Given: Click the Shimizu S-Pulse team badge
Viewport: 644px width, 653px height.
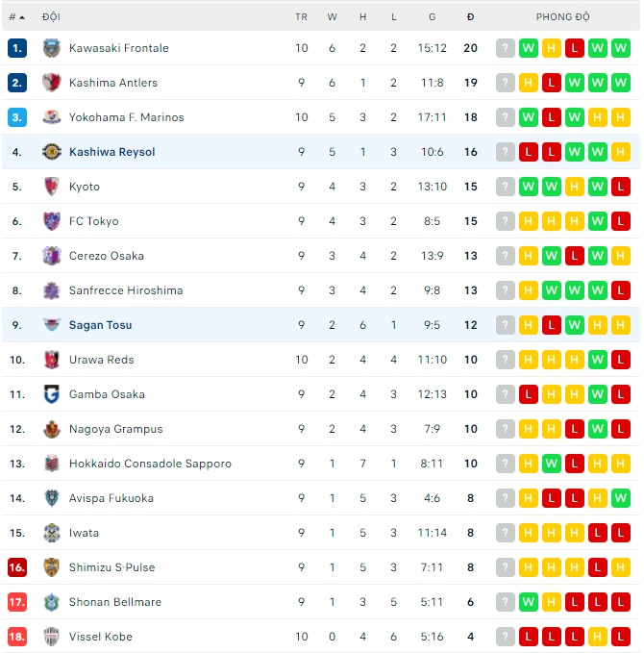Looking at the screenshot, I should click(x=52, y=567).
